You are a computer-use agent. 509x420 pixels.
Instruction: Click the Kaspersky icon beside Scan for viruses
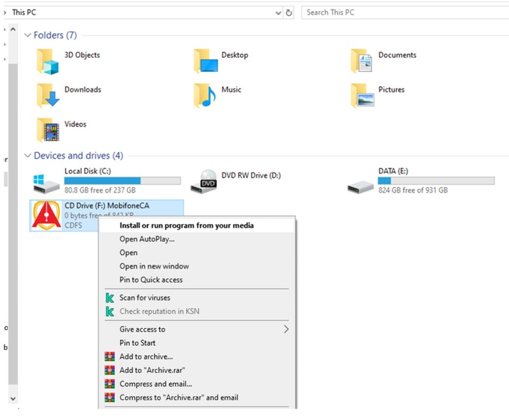coord(109,298)
